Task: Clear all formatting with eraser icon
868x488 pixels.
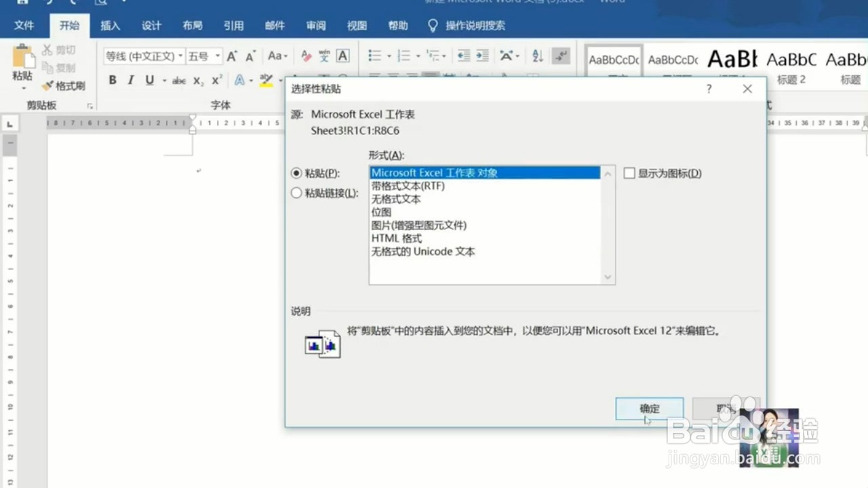Action: coord(306,56)
